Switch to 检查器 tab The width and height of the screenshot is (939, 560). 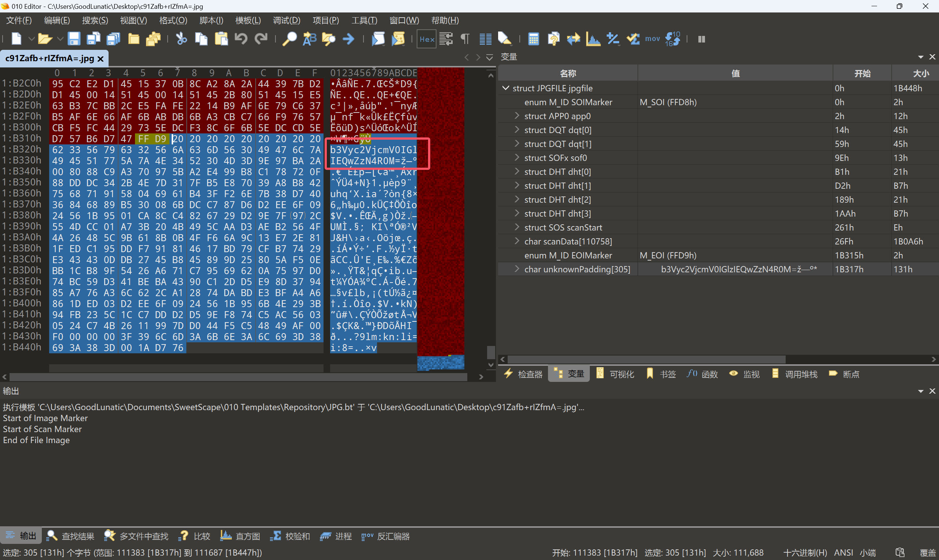(524, 374)
